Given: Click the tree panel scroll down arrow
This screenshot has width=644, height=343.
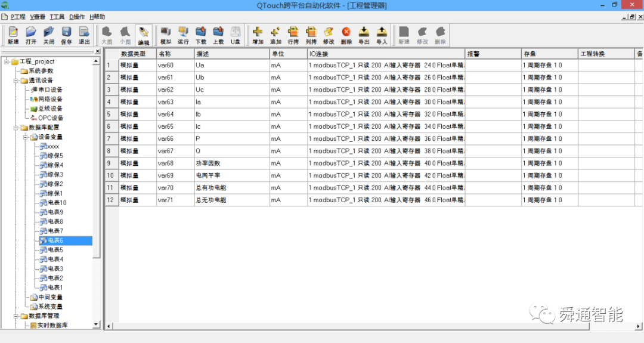Looking at the screenshot, I should click(96, 325).
